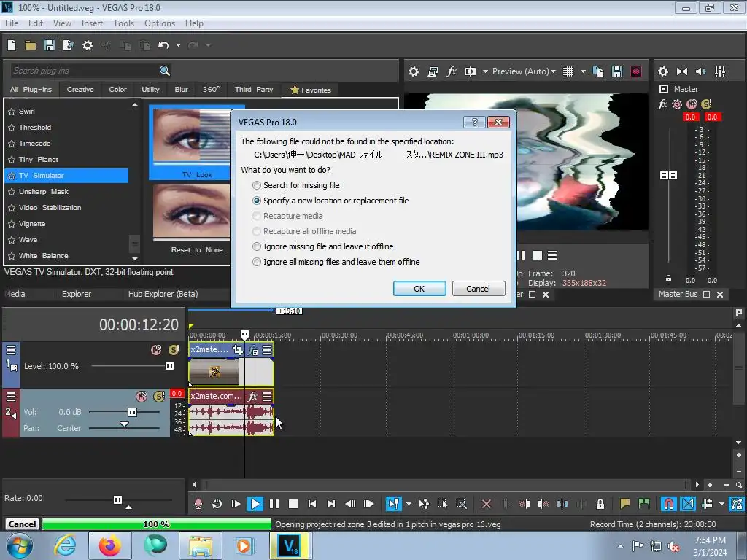Solo the video track 1
This screenshot has height=560, width=747.
[174, 350]
